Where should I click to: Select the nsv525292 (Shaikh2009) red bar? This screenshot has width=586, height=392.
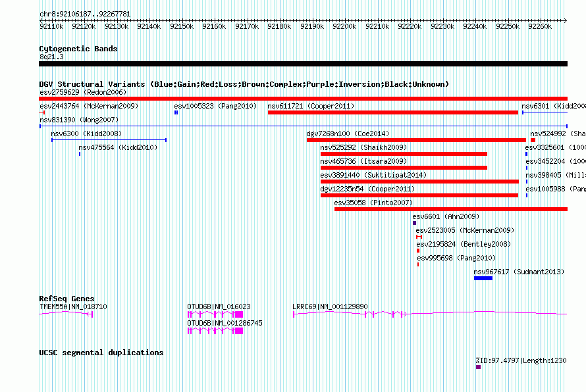(404, 154)
